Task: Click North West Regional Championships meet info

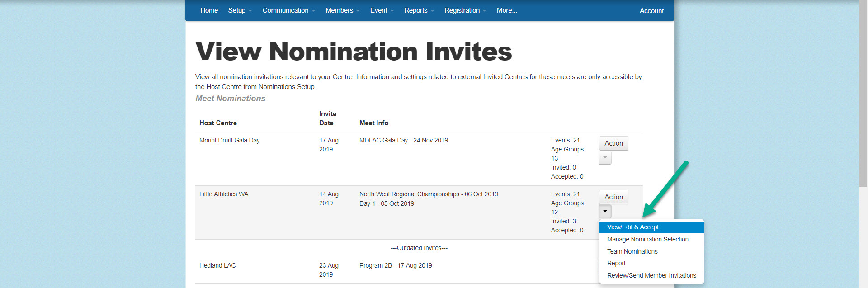Action: pos(429,194)
